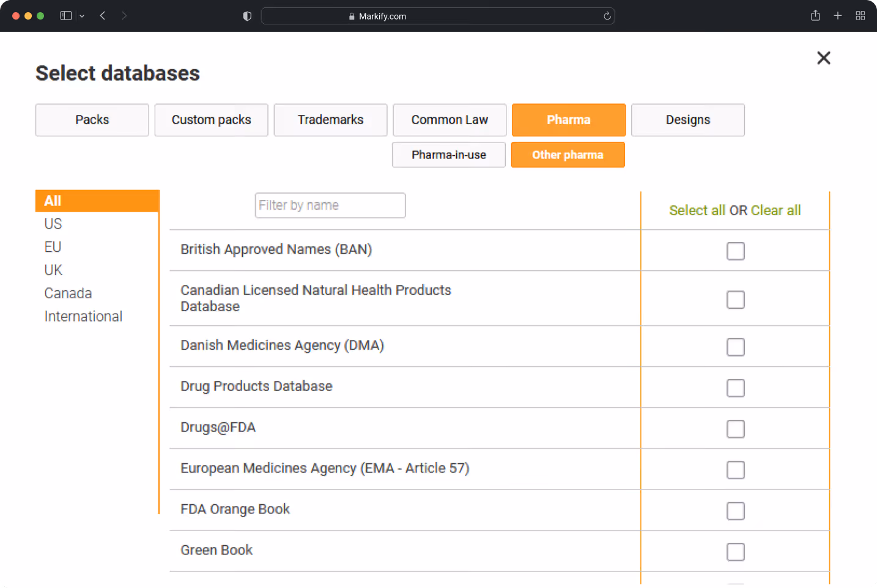The image size is (877, 588).
Task: Switch to Common Law tab
Action: click(450, 120)
